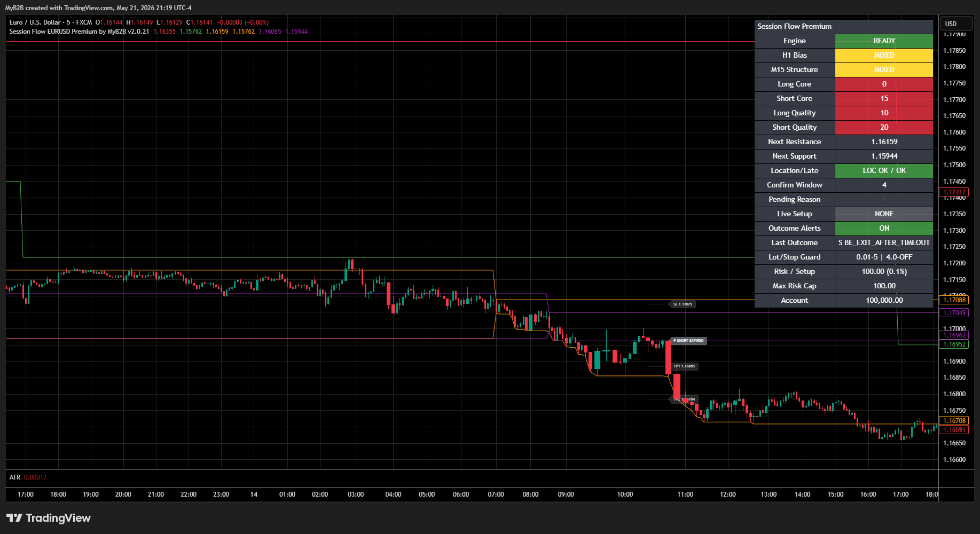
Task: Click the Outcome Alerts ON cell
Action: (884, 228)
